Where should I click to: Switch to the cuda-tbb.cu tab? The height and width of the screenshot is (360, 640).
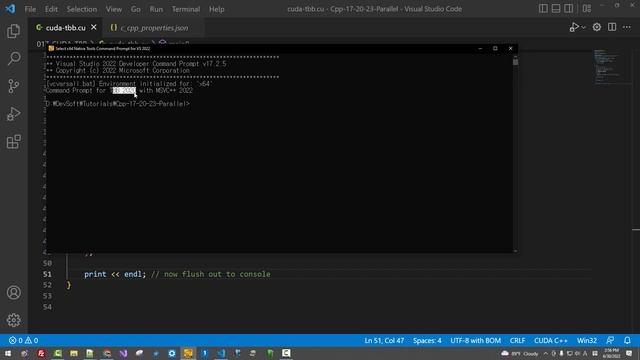65,28
